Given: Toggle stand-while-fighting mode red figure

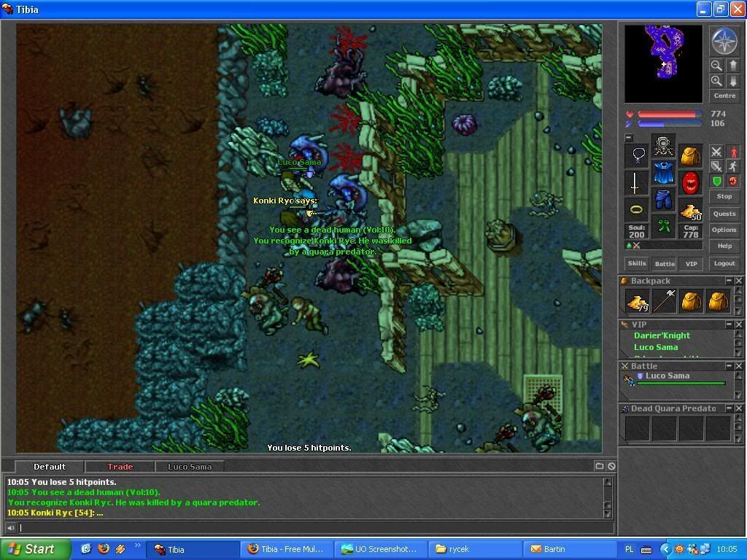Looking at the screenshot, I should [x=733, y=152].
